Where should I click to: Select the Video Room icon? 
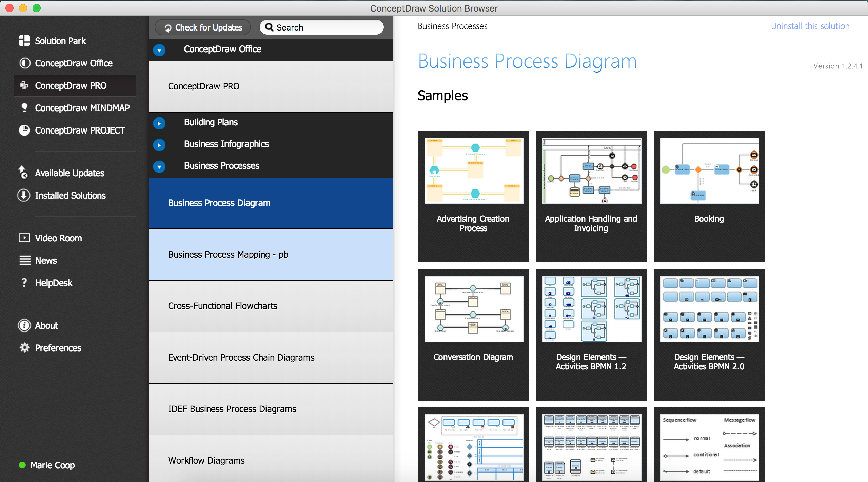pyautogui.click(x=24, y=238)
